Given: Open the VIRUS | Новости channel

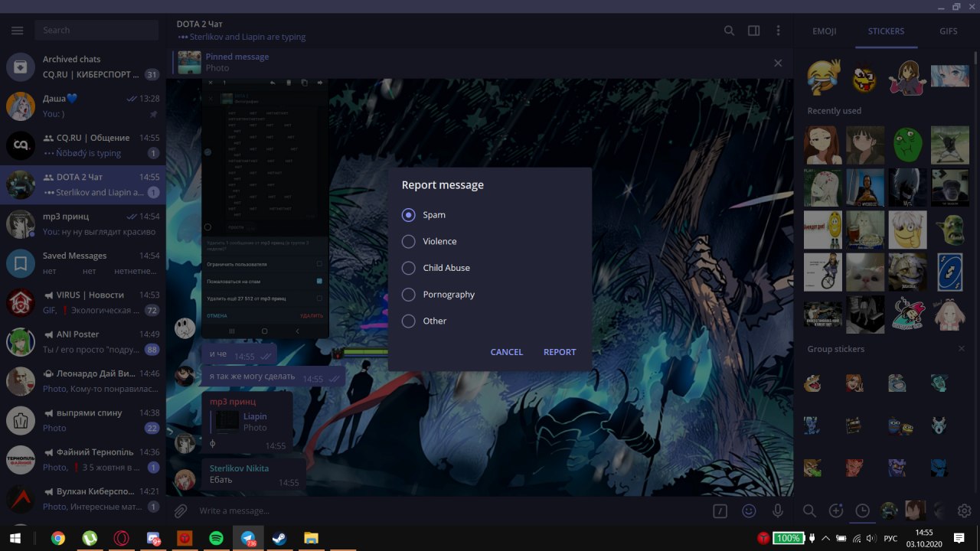Looking at the screenshot, I should [x=83, y=302].
